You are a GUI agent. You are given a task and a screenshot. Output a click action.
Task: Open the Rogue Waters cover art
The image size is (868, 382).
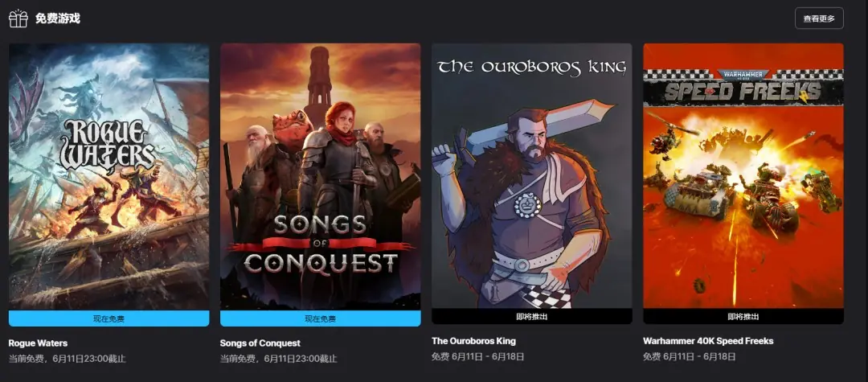pos(109,177)
